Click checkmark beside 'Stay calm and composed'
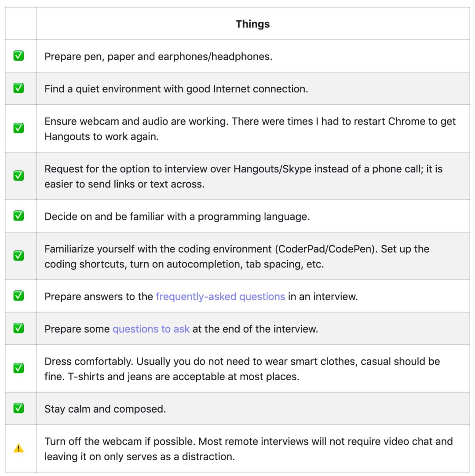Screen dimensions: 475x476 tap(18, 408)
